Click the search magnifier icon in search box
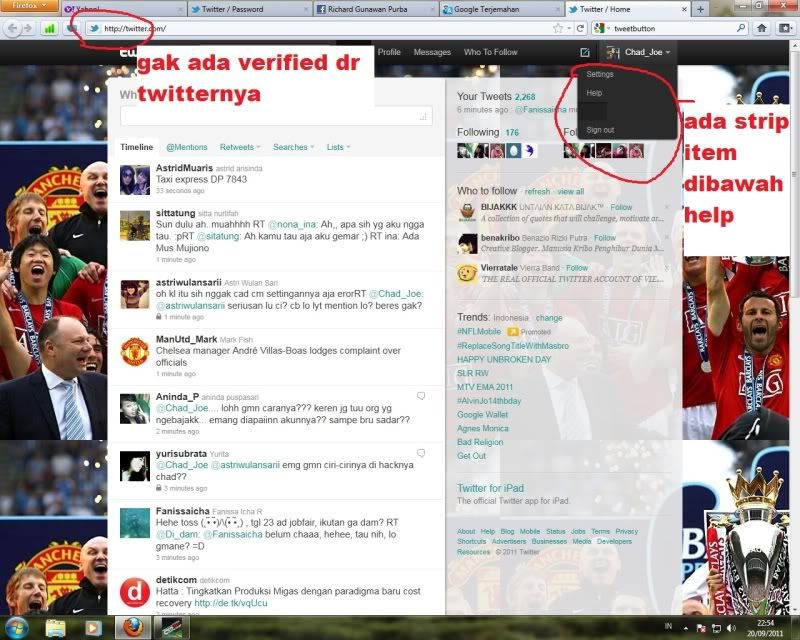The height and width of the screenshot is (640, 800). pyautogui.click(x=741, y=28)
